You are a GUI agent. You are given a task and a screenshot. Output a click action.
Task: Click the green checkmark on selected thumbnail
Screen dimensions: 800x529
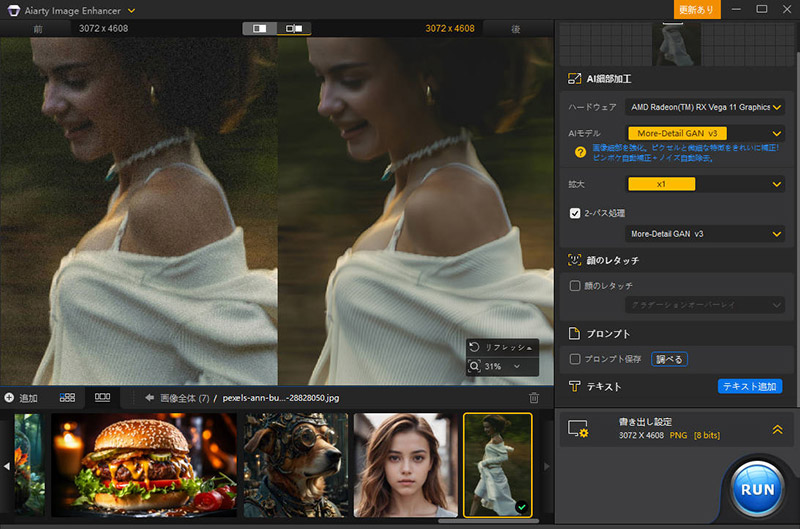coord(521,507)
